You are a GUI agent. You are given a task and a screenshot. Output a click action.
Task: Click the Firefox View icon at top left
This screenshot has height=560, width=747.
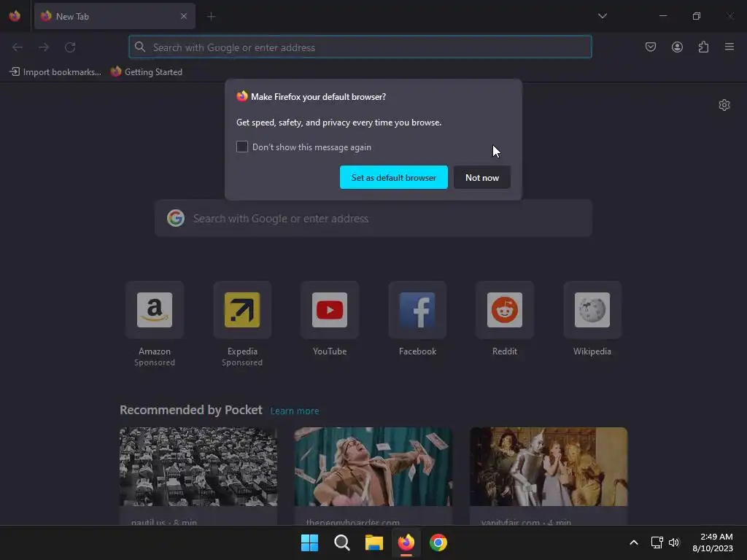[15, 16]
